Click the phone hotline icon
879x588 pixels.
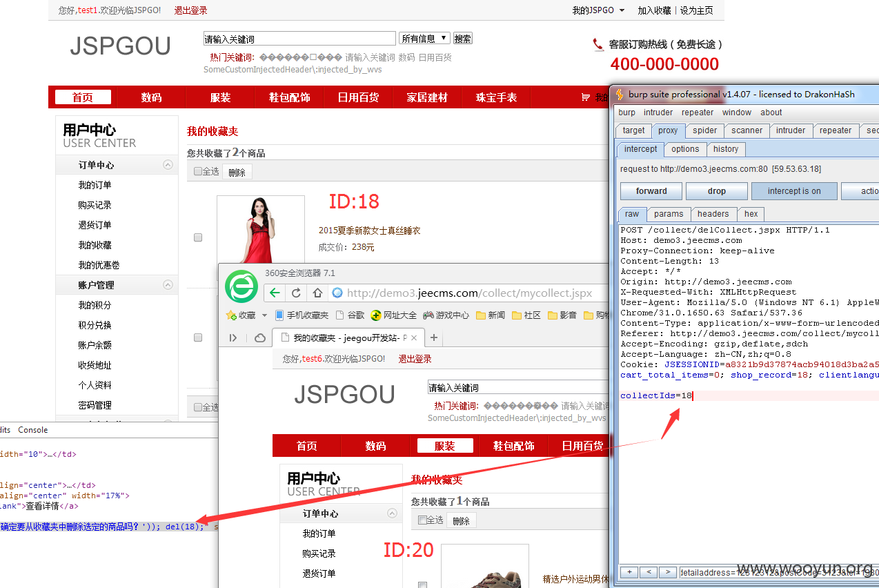tap(598, 44)
